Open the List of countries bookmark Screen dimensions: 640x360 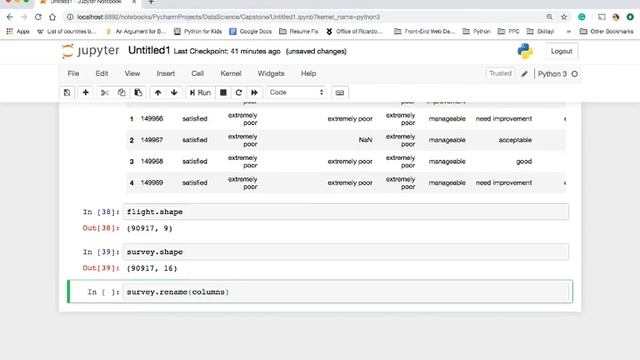67,31
